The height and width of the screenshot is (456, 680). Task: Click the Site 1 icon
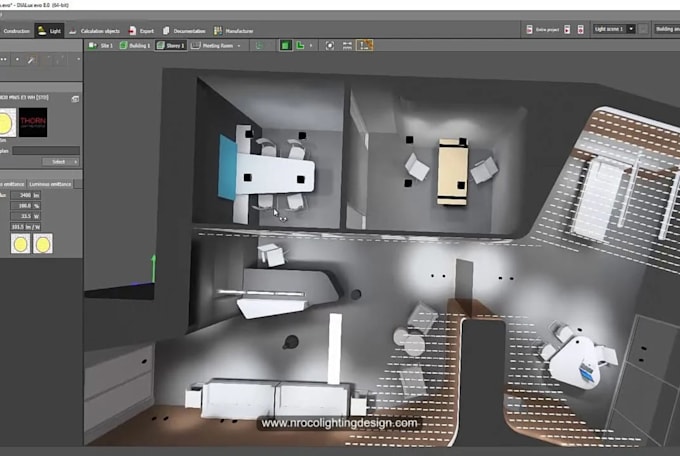pyautogui.click(x=92, y=45)
